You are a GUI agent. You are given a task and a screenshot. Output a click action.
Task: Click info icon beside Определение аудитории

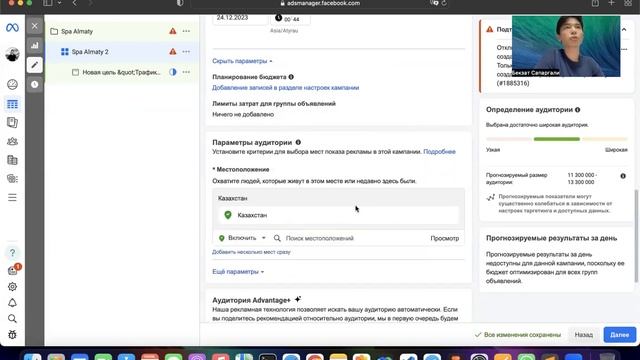pyautogui.click(x=577, y=109)
